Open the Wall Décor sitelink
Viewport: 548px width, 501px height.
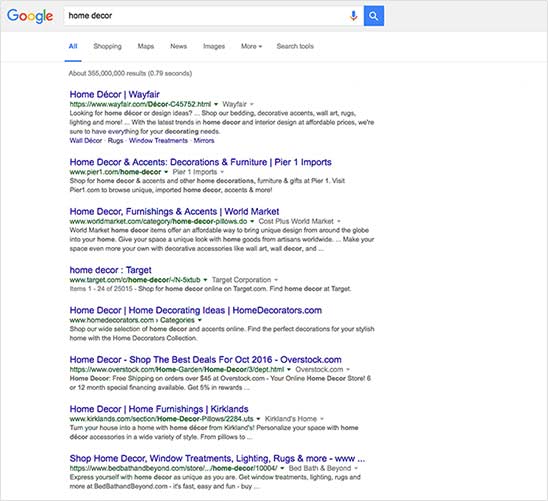pos(86,140)
